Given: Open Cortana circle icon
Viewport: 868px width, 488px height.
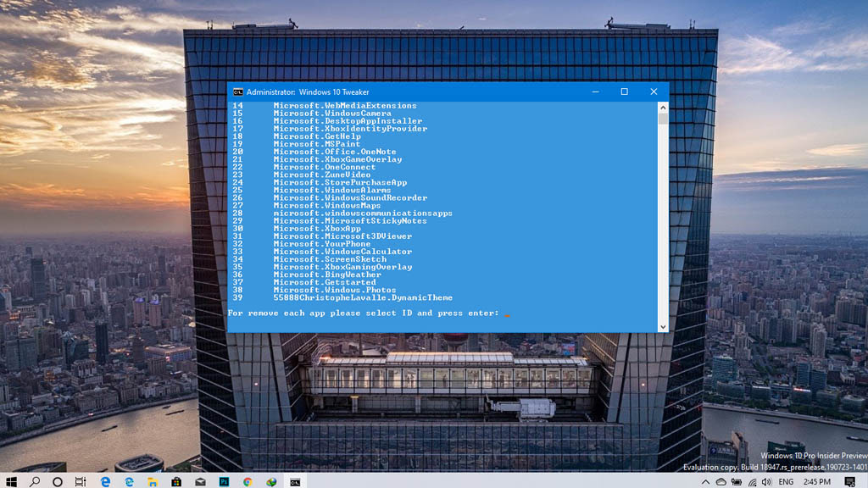Looking at the screenshot, I should click(x=58, y=482).
